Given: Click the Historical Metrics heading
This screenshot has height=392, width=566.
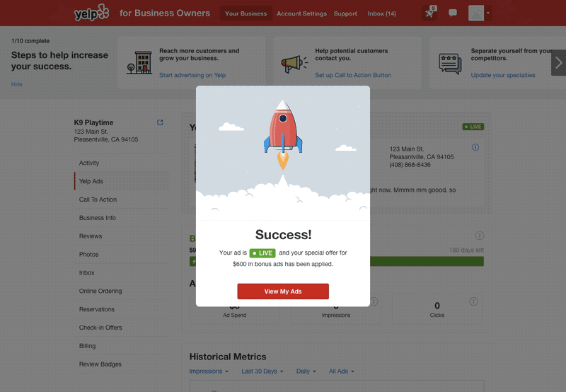Looking at the screenshot, I should pyautogui.click(x=228, y=357).
